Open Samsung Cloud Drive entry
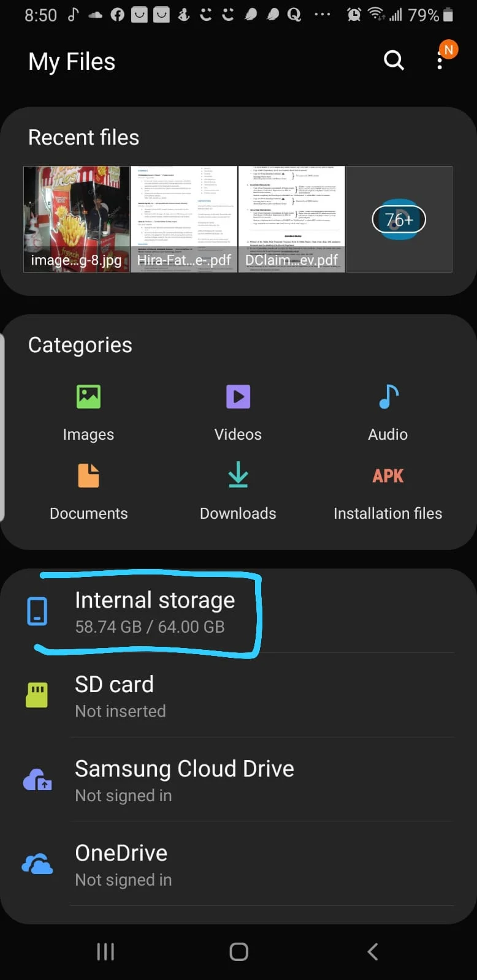 238,780
